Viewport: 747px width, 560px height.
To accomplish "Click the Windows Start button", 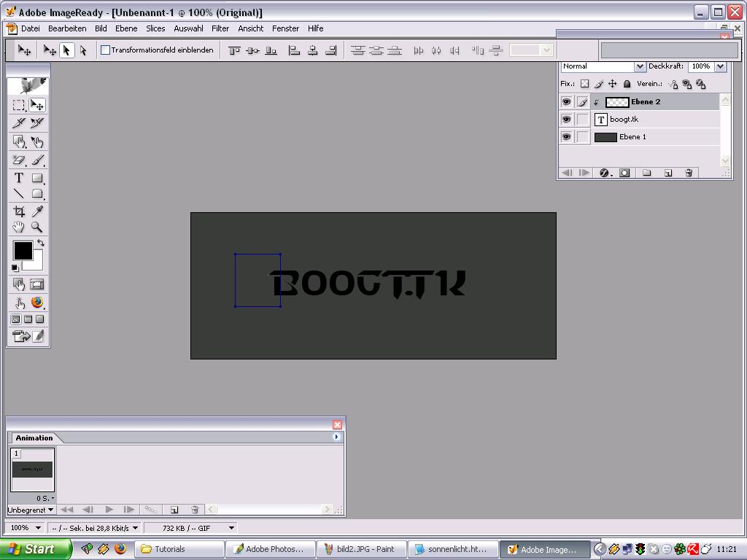I will point(35,549).
